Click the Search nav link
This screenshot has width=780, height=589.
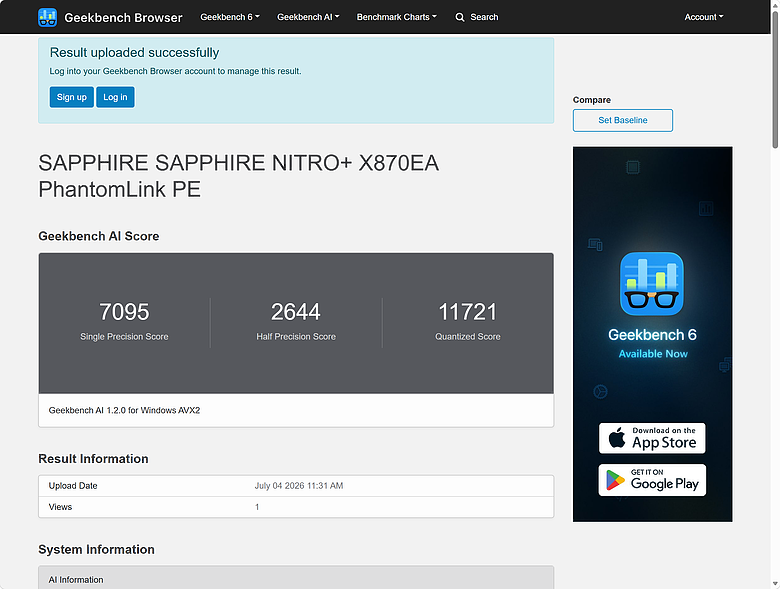(484, 17)
